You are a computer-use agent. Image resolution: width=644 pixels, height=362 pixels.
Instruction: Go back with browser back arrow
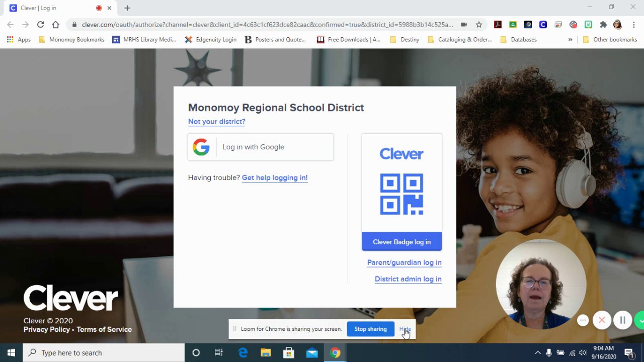point(11,25)
